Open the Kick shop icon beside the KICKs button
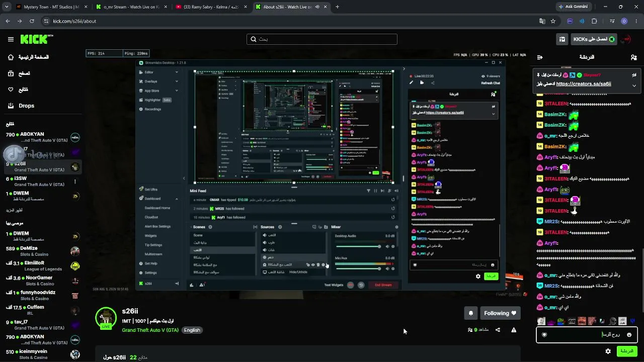 click(x=562, y=39)
